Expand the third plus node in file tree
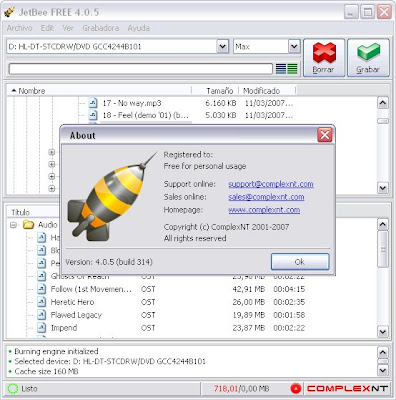 (x=51, y=176)
